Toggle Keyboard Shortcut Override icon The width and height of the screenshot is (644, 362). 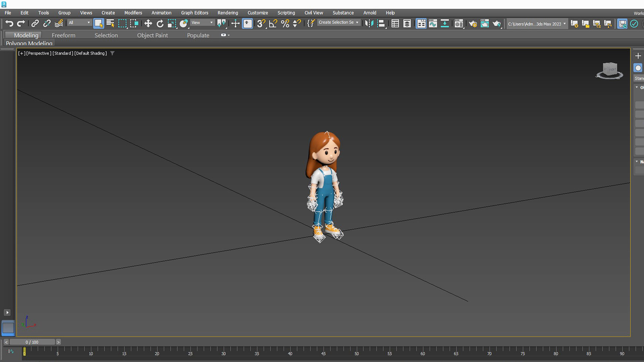coord(247,23)
